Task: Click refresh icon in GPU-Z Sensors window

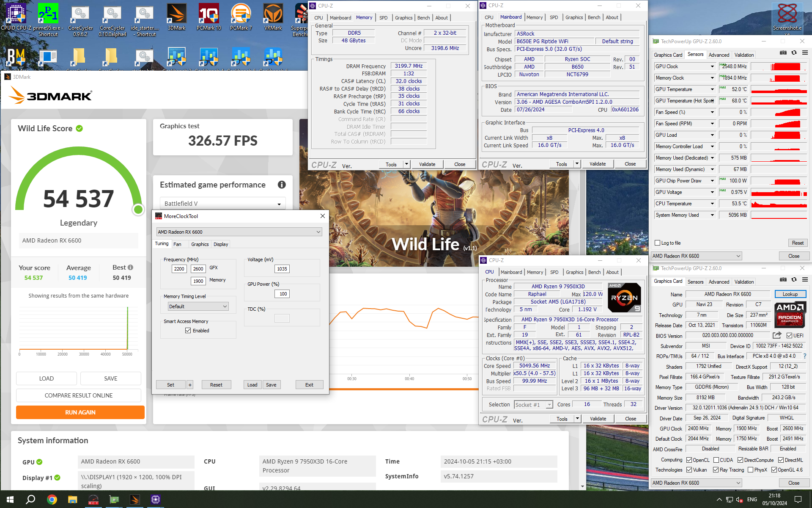Action: pos(794,53)
